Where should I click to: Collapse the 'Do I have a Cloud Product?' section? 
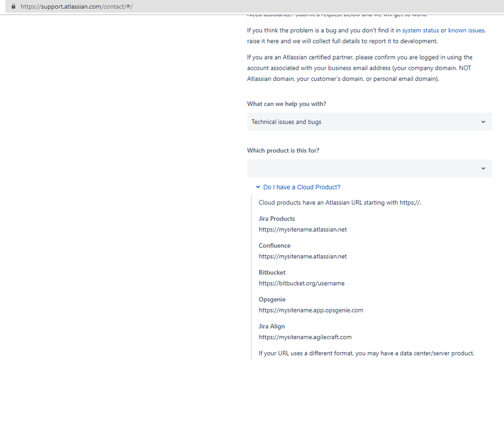click(x=301, y=187)
